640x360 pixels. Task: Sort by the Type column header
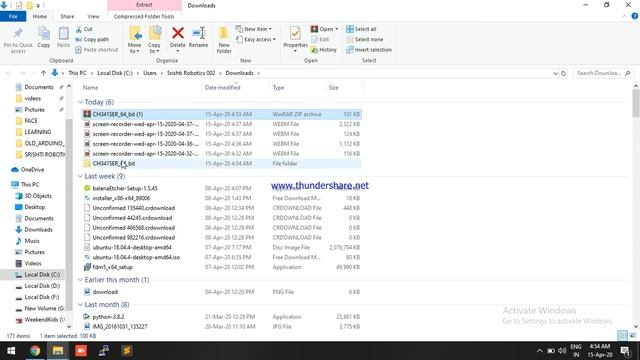click(297, 88)
